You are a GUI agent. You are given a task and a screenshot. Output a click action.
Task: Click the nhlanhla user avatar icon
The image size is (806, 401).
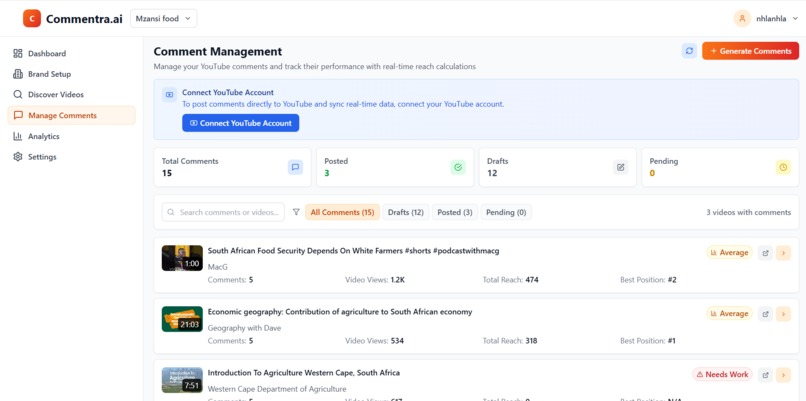coord(742,19)
